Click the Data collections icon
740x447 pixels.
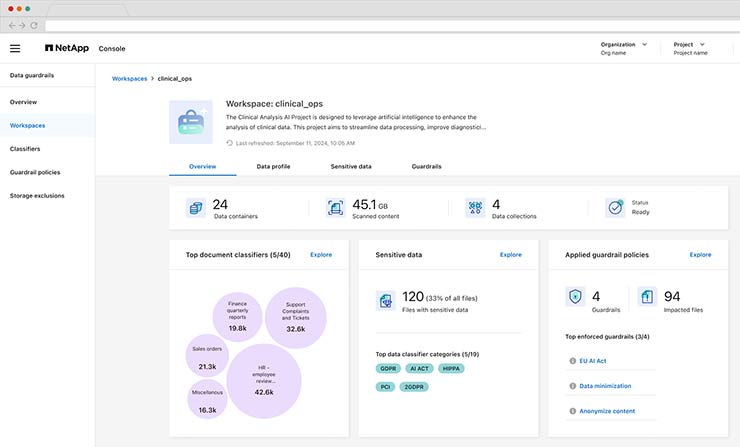[475, 208]
